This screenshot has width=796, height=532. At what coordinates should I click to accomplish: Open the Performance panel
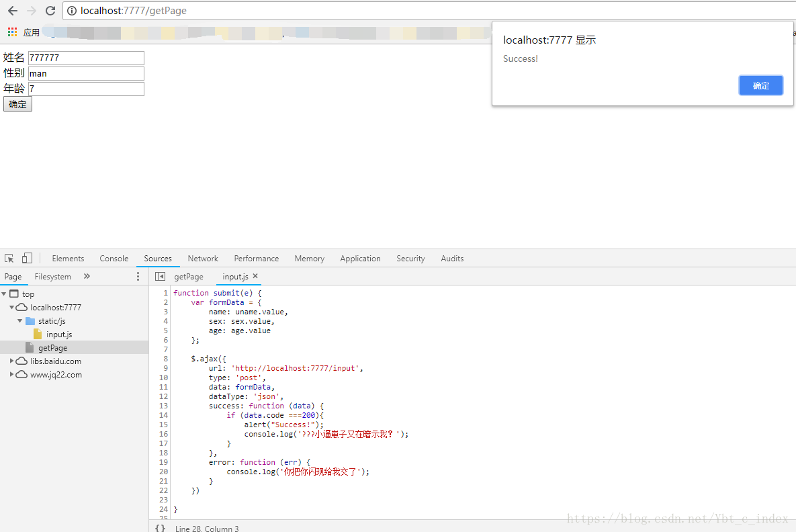pos(257,259)
